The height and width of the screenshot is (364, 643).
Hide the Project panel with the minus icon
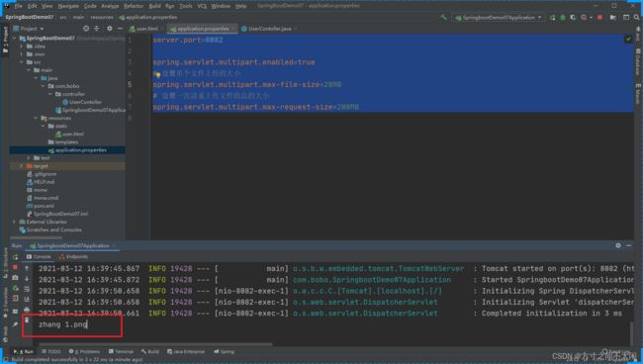coord(120,29)
